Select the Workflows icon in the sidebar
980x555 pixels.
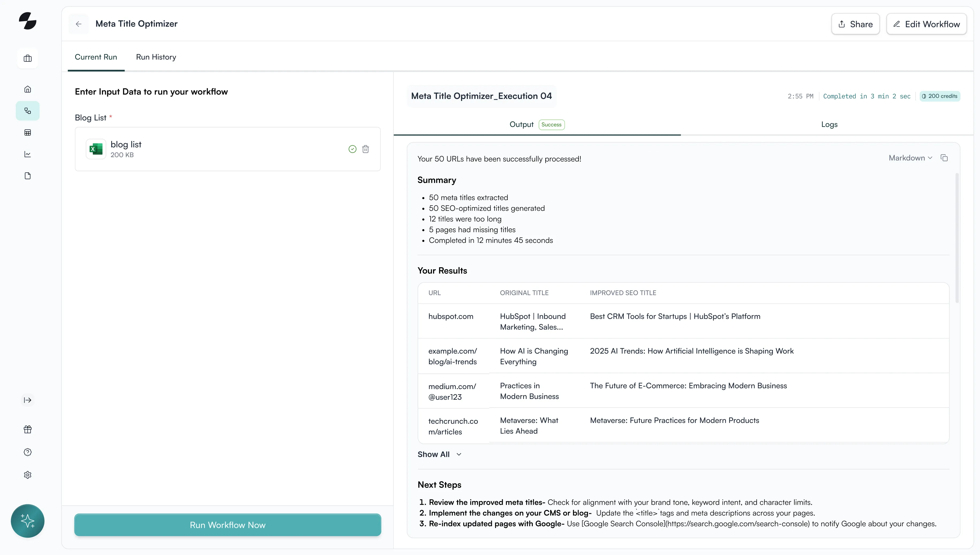[27, 111]
